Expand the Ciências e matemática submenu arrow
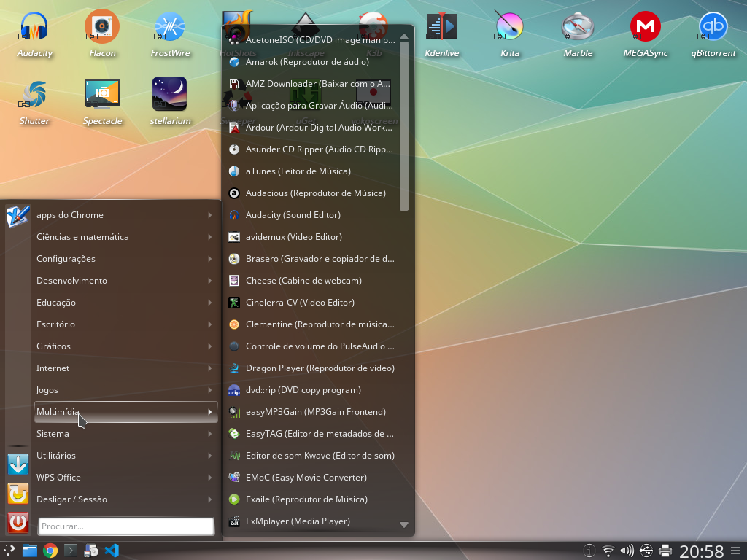Screen dimensions: 747x560 pos(209,237)
